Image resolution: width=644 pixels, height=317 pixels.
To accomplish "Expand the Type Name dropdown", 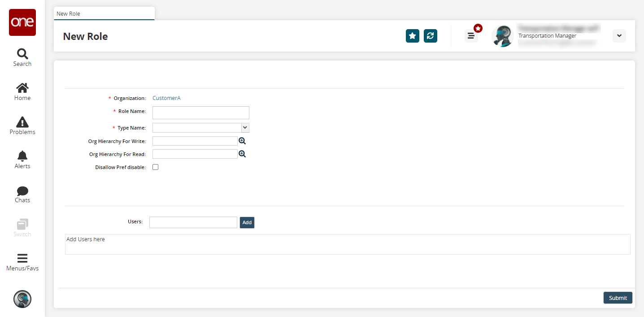I will point(245,128).
